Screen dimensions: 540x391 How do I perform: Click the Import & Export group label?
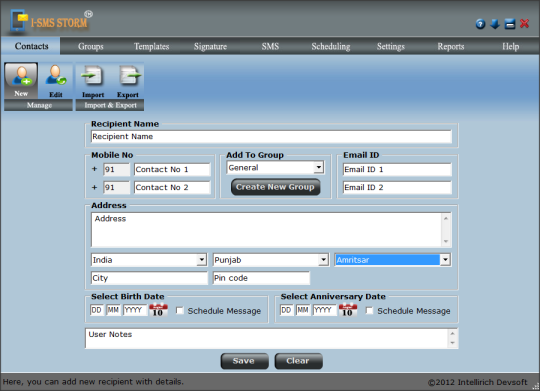click(110, 105)
